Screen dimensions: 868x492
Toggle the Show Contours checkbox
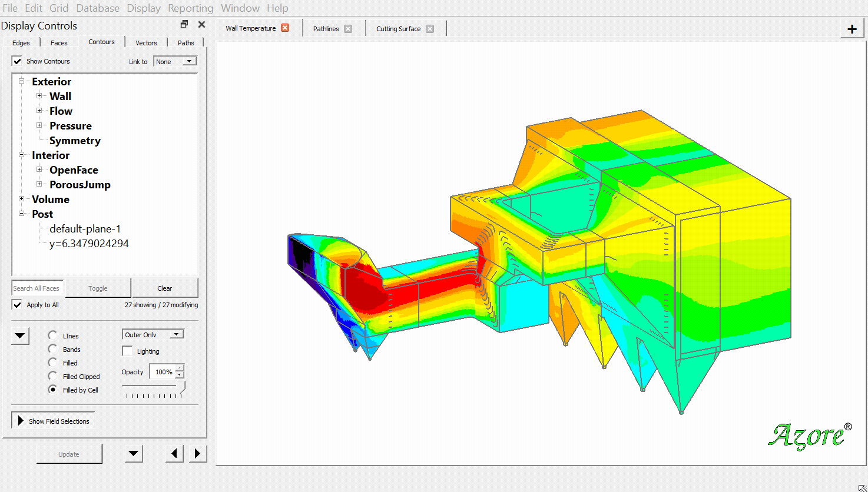[18, 61]
